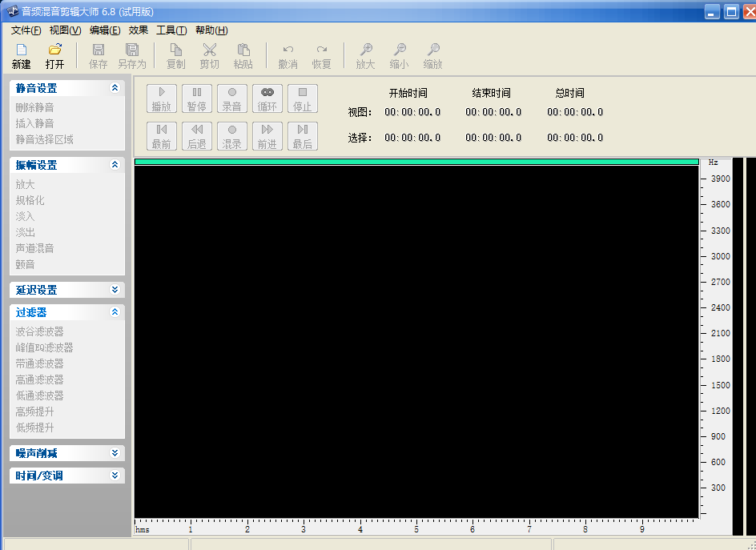Open the 效果 menu

point(138,30)
